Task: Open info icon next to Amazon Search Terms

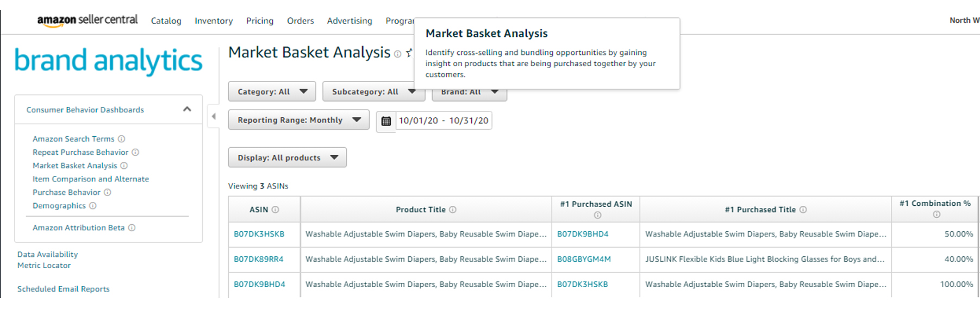Action: (122, 139)
